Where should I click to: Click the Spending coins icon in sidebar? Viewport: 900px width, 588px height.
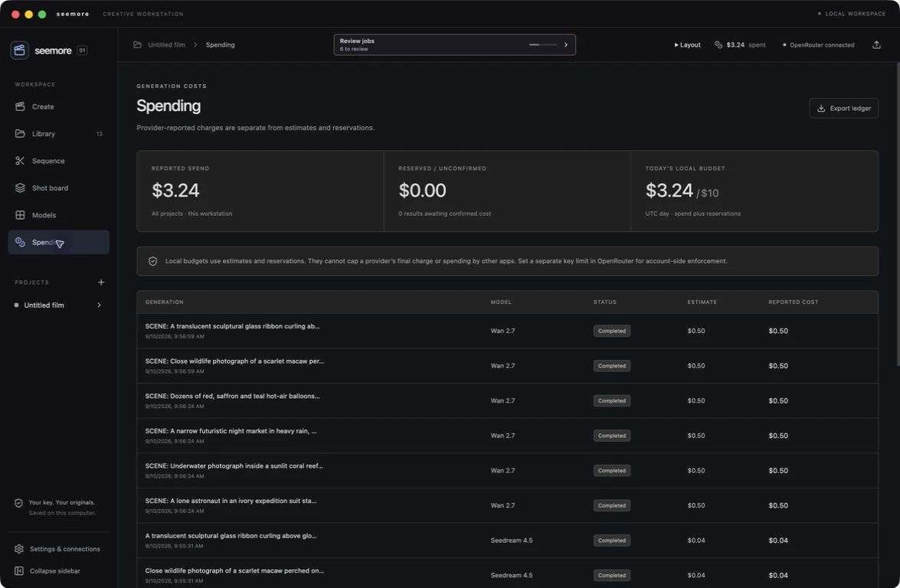[x=20, y=242]
